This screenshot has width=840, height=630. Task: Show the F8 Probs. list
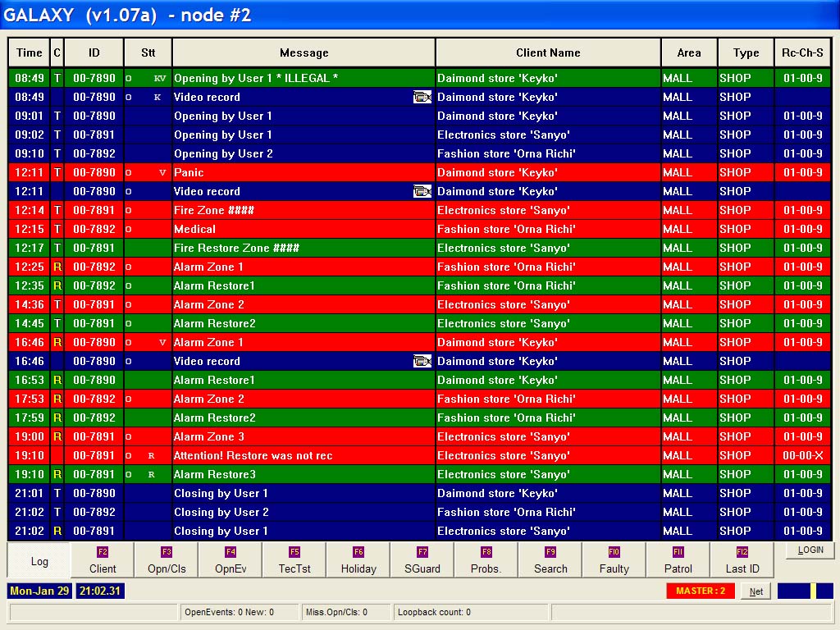point(486,560)
